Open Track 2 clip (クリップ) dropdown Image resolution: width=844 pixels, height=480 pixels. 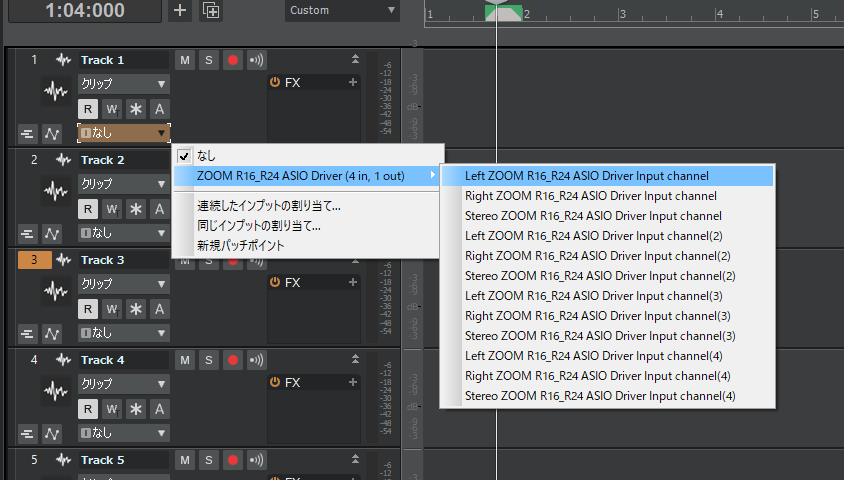pyautogui.click(x=124, y=184)
